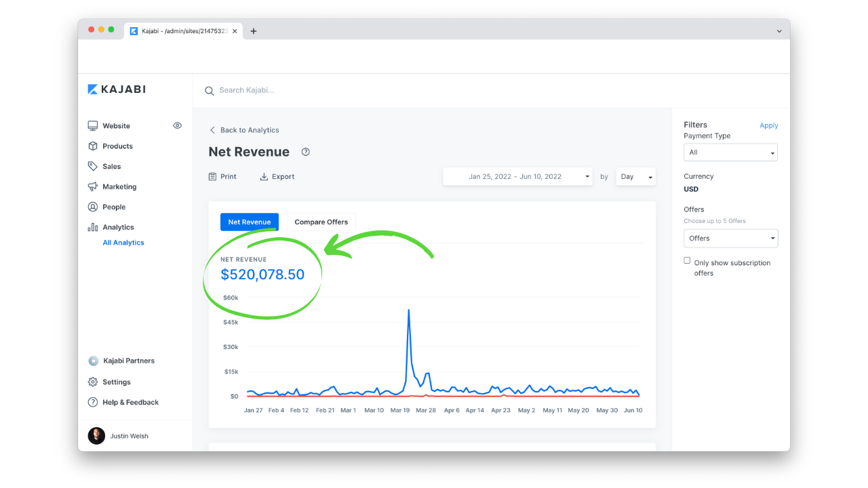Click Apply filters
This screenshot has width=868, height=488.
[x=769, y=125]
